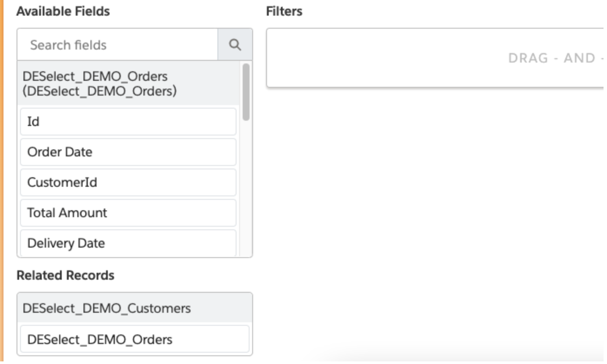
Task: Click the Filters heading
Action: [x=284, y=11]
